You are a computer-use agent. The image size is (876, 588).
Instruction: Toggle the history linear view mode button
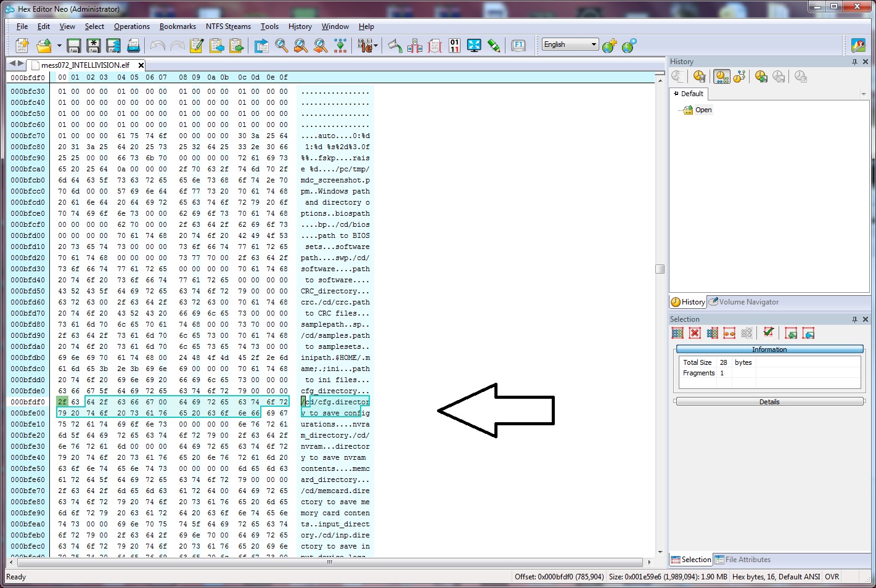(x=721, y=76)
